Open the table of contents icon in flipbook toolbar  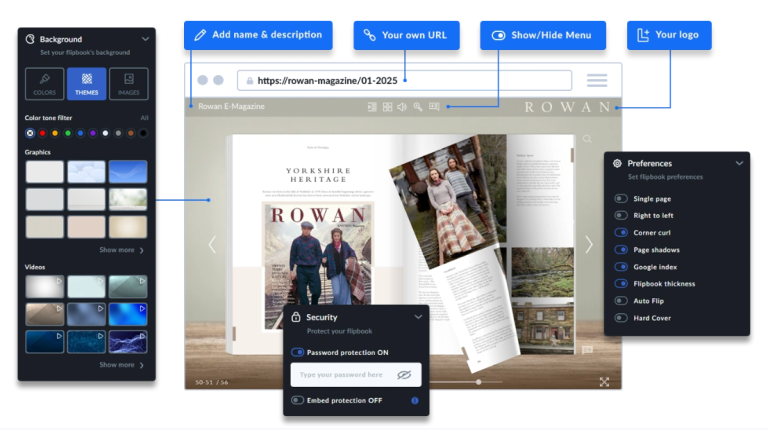[372, 107]
